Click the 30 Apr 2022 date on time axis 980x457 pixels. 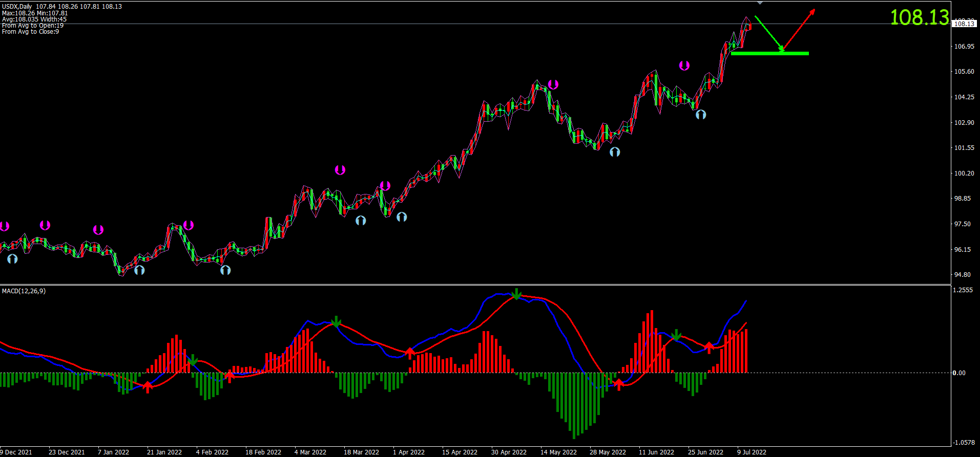(x=509, y=452)
